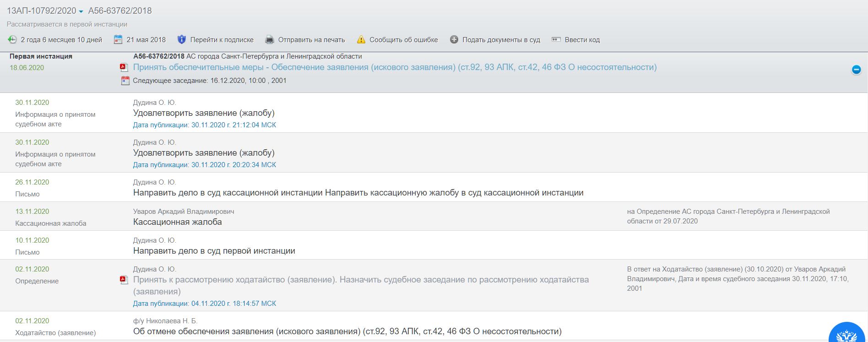Click publication date 30.11.2020 21:12:04 МСК

(x=204, y=125)
